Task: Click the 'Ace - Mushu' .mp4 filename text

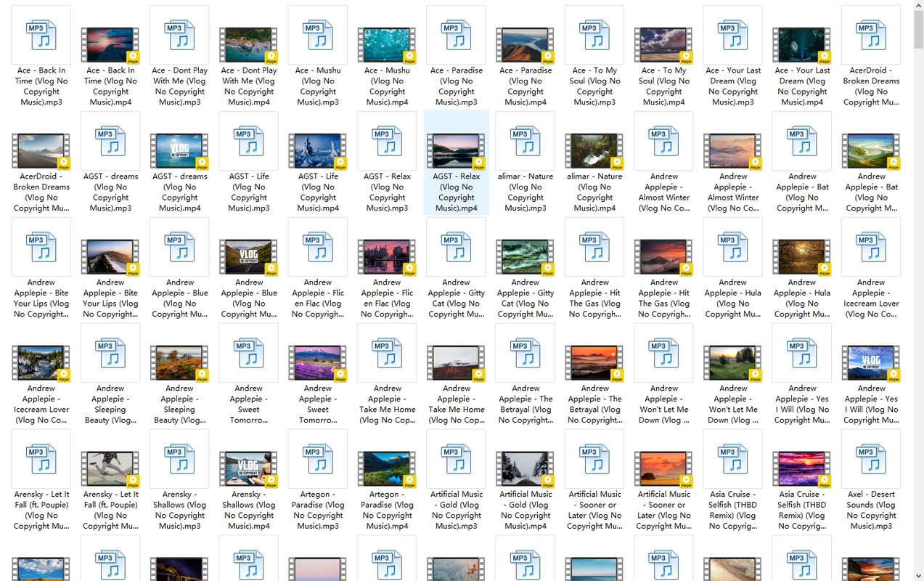Action: click(x=388, y=86)
